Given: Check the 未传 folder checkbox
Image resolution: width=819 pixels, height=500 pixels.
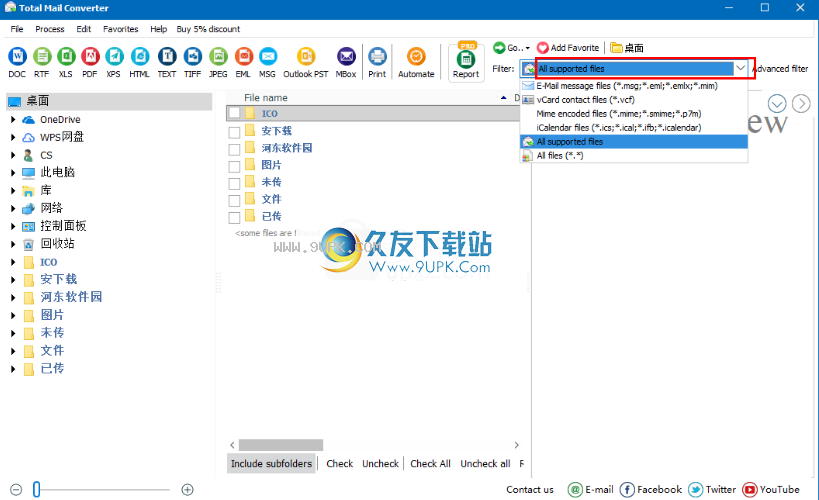Looking at the screenshot, I should (x=235, y=183).
